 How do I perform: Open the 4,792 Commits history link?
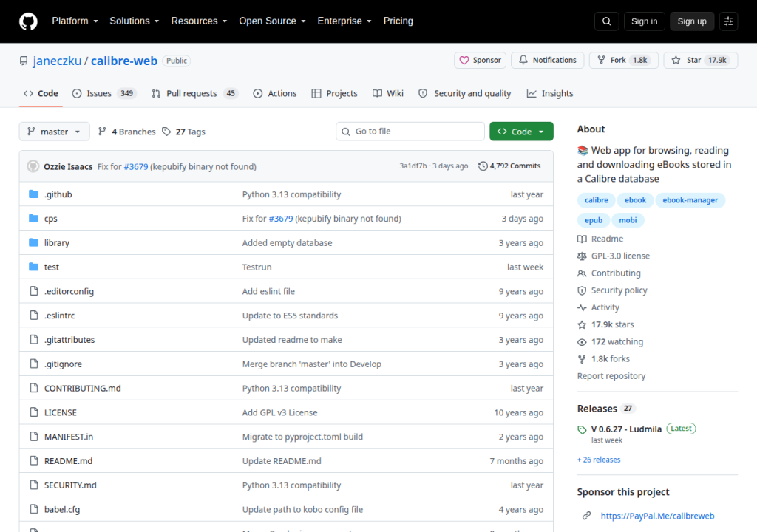(x=509, y=166)
